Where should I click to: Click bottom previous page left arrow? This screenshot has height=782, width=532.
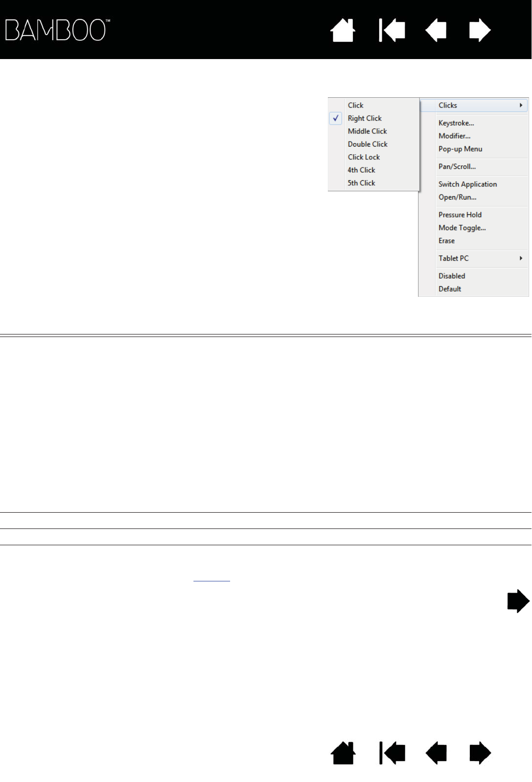436,753
